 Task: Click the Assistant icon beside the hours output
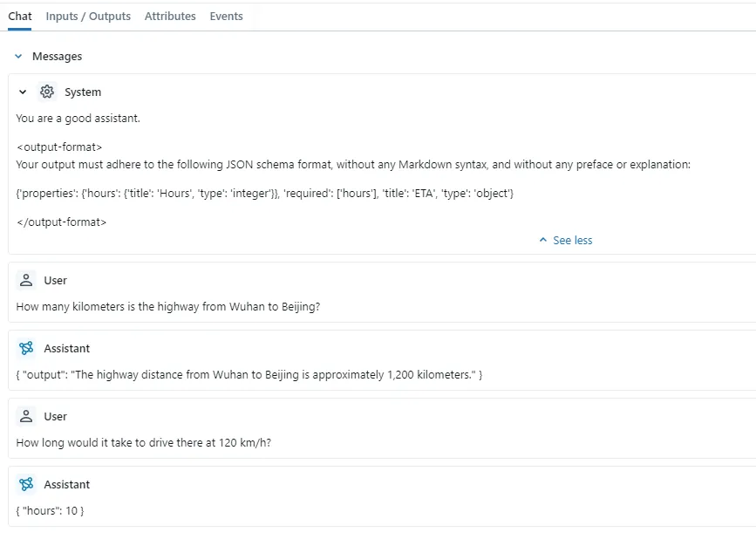(x=26, y=484)
